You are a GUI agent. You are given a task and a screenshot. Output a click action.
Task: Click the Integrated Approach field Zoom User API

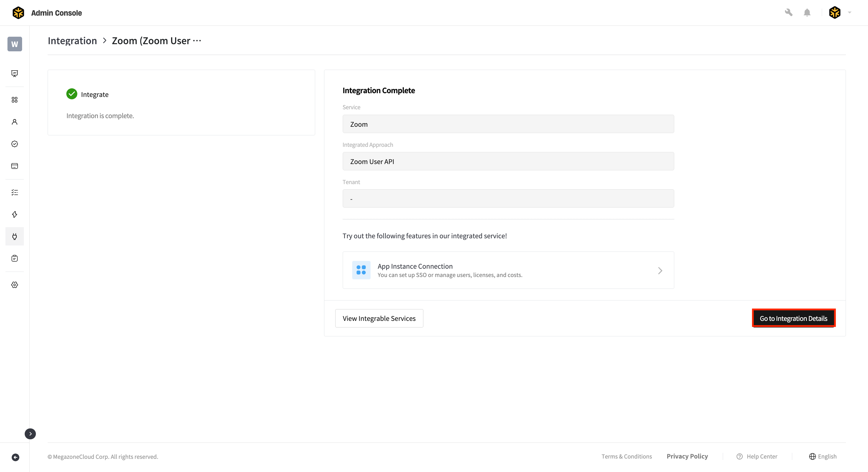(x=508, y=161)
